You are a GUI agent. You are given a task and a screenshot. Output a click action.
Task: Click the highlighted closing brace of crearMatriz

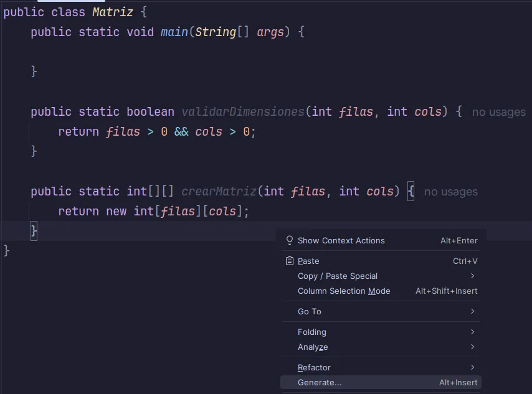34,232
